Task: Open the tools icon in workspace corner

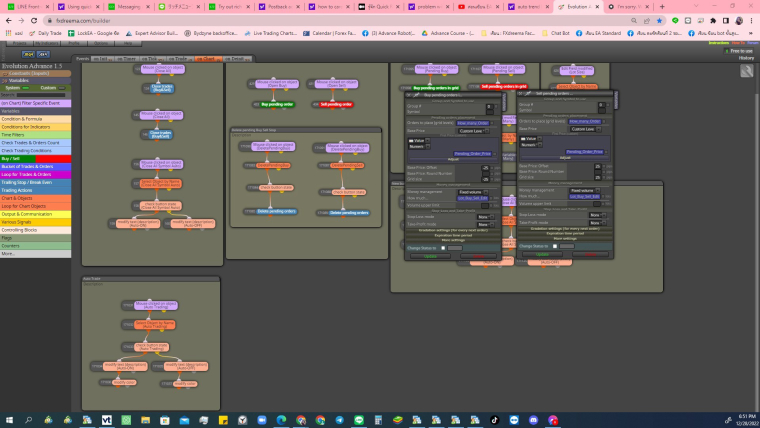Action: point(746,71)
